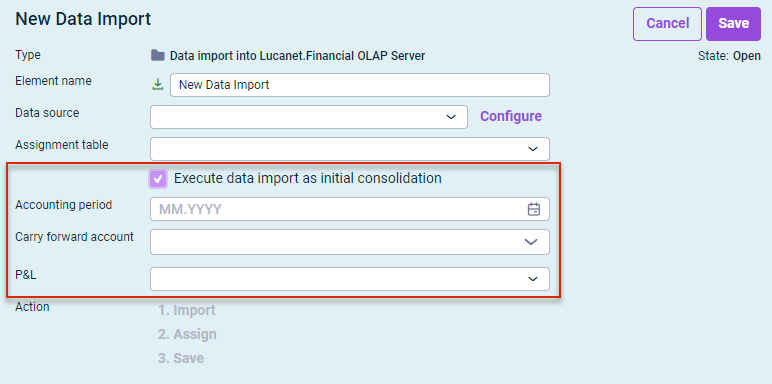Click the Accounting period label
The image size is (772, 384).
[64, 205]
